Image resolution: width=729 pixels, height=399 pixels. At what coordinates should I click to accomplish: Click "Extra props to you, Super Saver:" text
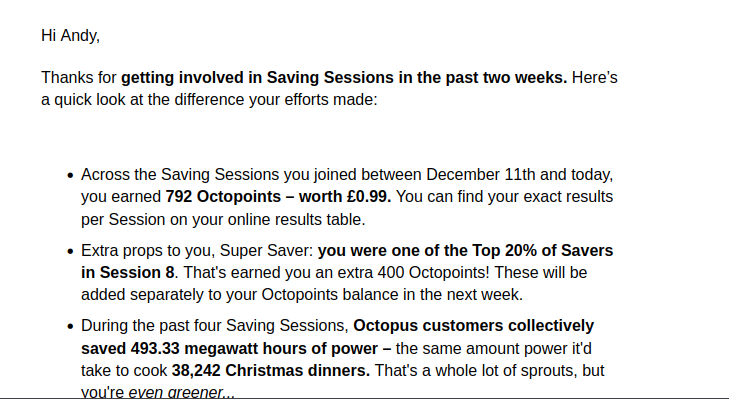click(x=197, y=251)
